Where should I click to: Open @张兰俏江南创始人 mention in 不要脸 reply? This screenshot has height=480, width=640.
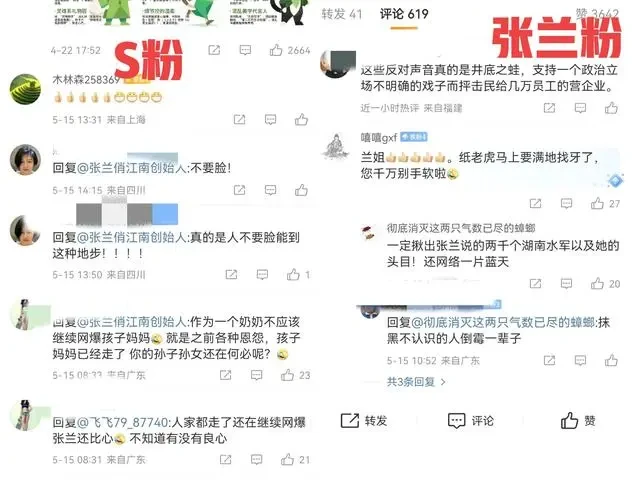131,168
